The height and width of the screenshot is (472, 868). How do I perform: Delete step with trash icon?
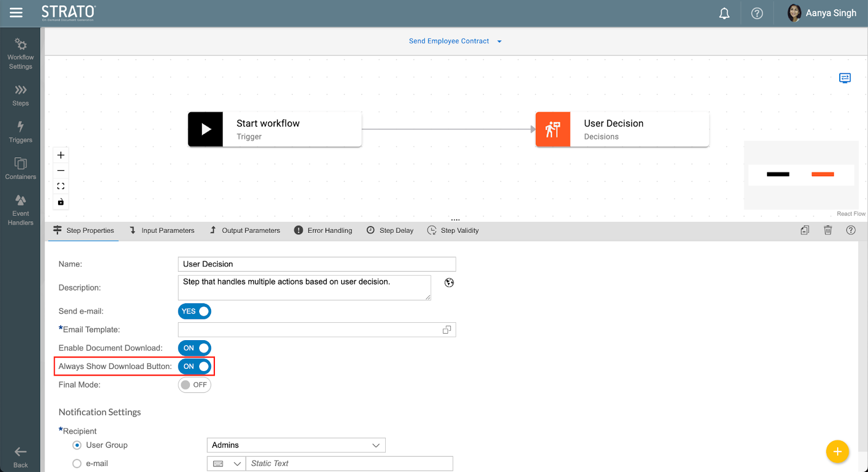[x=828, y=230]
